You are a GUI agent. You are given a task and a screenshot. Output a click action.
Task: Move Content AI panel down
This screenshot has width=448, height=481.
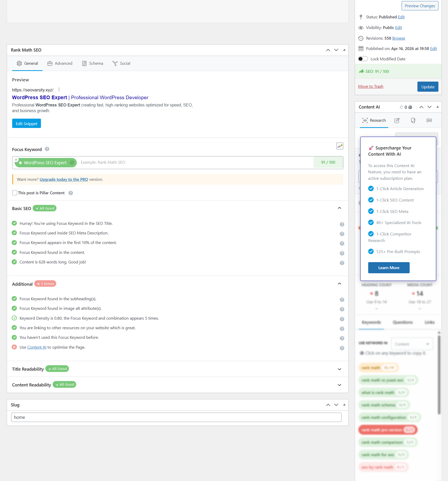(429, 107)
